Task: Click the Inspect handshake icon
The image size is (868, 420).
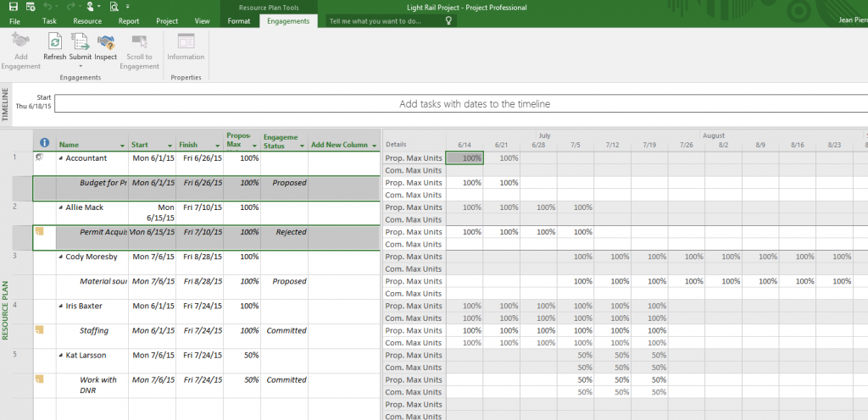Action: coord(106,41)
